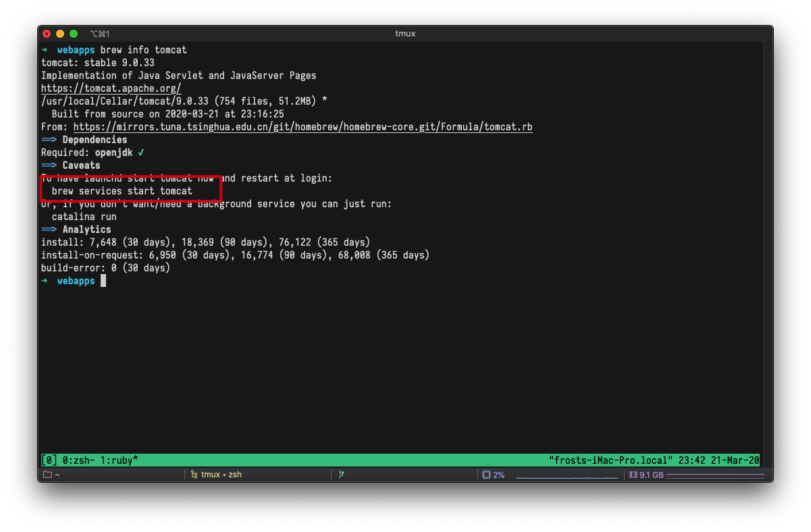Click the "frosts-iMac-Pro.local" hostname text
Image resolution: width=811 pixels, height=532 pixels.
click(x=611, y=460)
